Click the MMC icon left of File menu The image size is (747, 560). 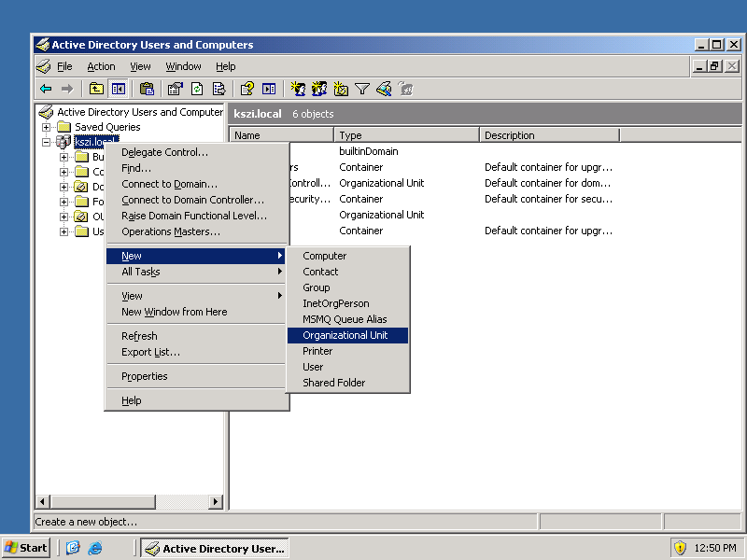point(43,66)
